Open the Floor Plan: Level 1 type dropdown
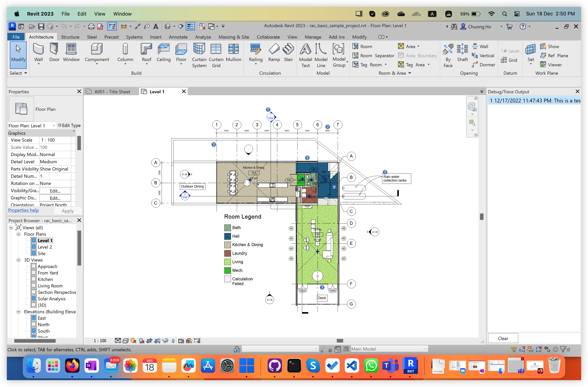Viewport: 588px width, 387px height. pos(54,126)
